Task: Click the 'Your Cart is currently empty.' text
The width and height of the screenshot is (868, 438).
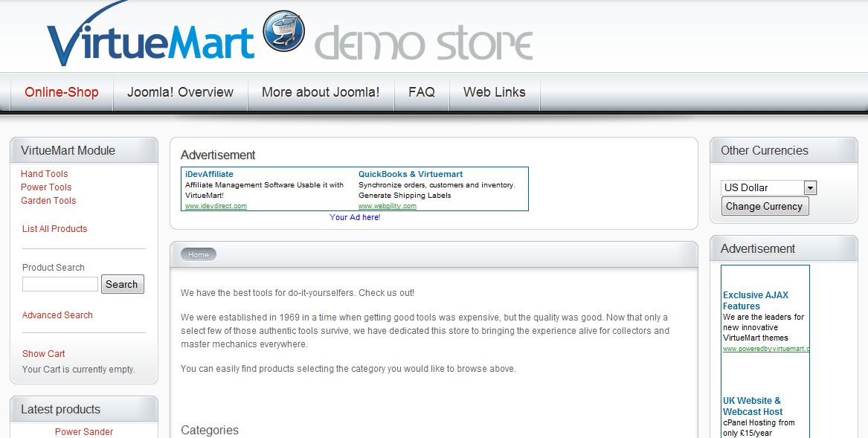Action: pos(79,370)
